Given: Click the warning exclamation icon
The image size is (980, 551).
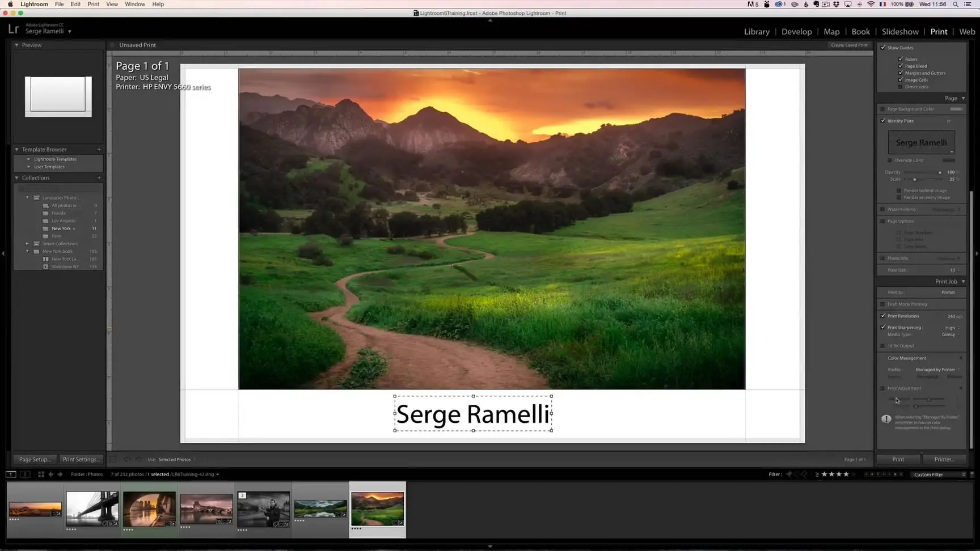Looking at the screenshot, I should point(886,419).
